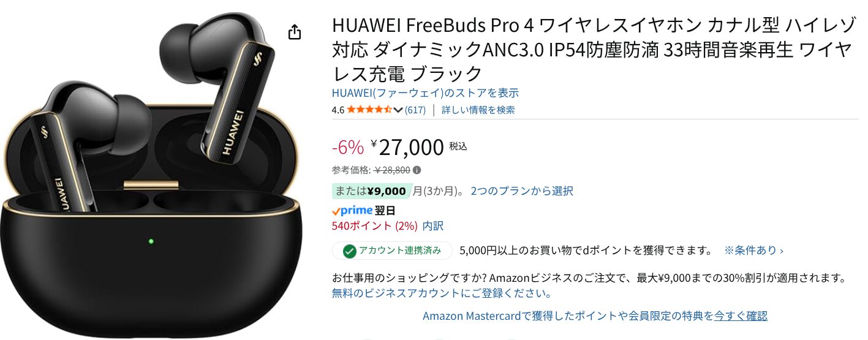Click 詳しい情報を検索 link
This screenshot has width=868, height=340.
click(478, 110)
